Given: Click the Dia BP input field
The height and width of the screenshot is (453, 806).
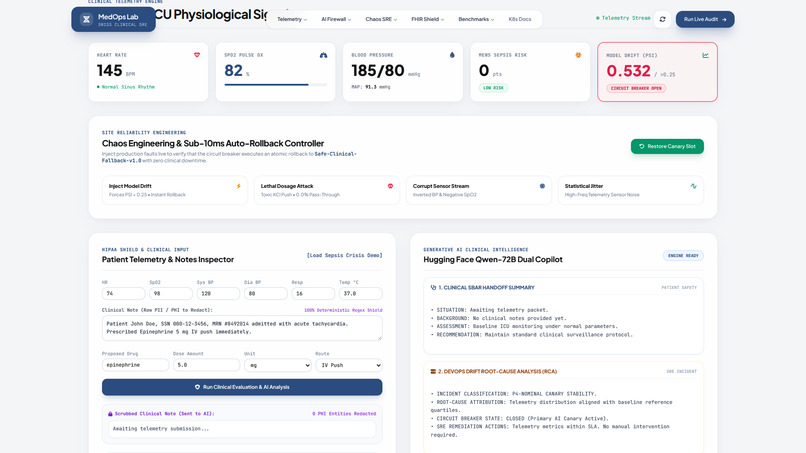Looking at the screenshot, I should (265, 294).
